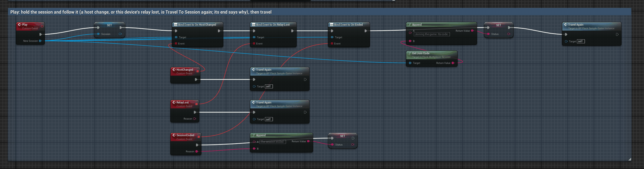The image size is (644, 169).
Task: Click Get Join Code's Target pin
Action: click(410, 63)
